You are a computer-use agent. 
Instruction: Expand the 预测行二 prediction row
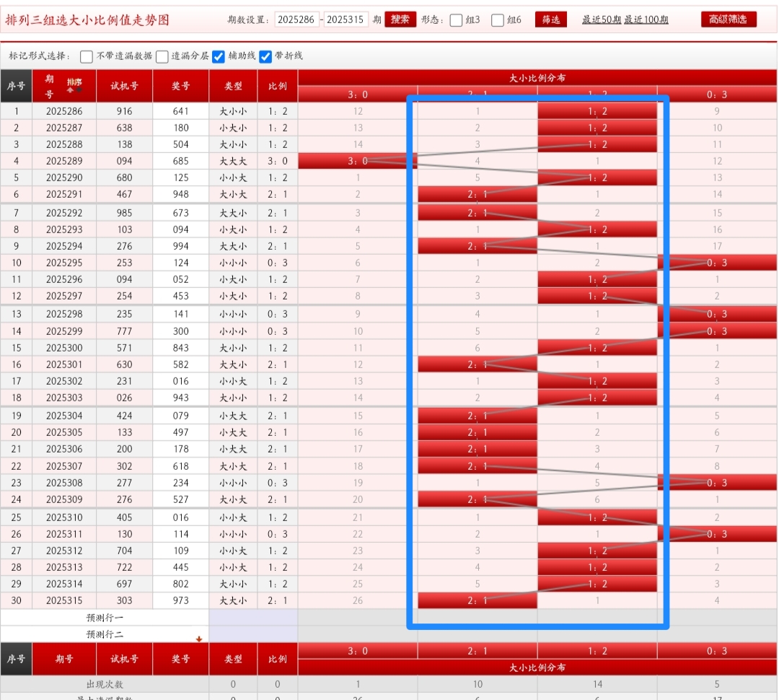[105, 634]
